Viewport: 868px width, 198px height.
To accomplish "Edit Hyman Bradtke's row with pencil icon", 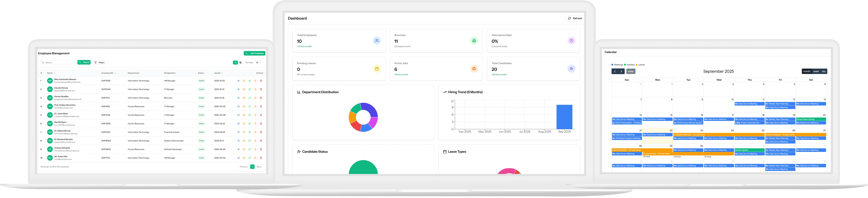I will point(244,98).
